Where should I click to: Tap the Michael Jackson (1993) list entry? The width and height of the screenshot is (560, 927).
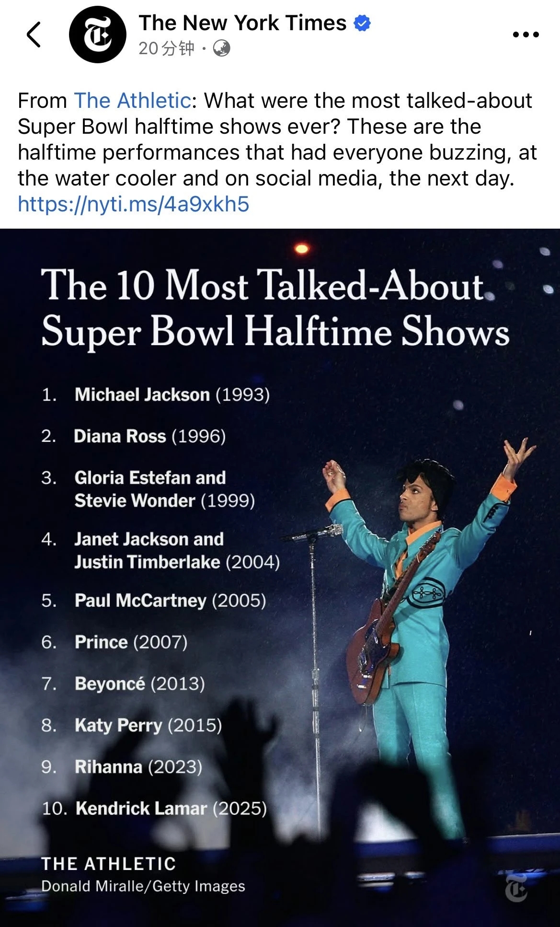171,394
